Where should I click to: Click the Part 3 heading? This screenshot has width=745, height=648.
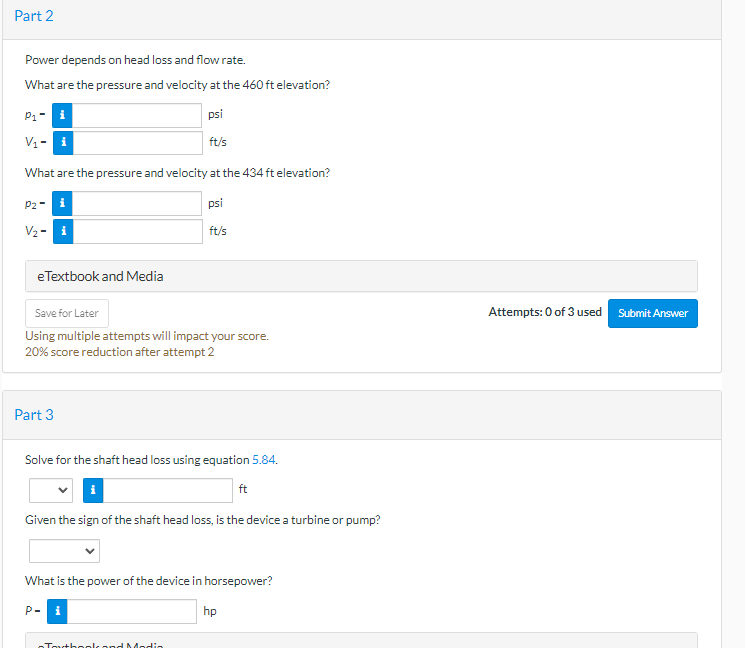click(34, 415)
